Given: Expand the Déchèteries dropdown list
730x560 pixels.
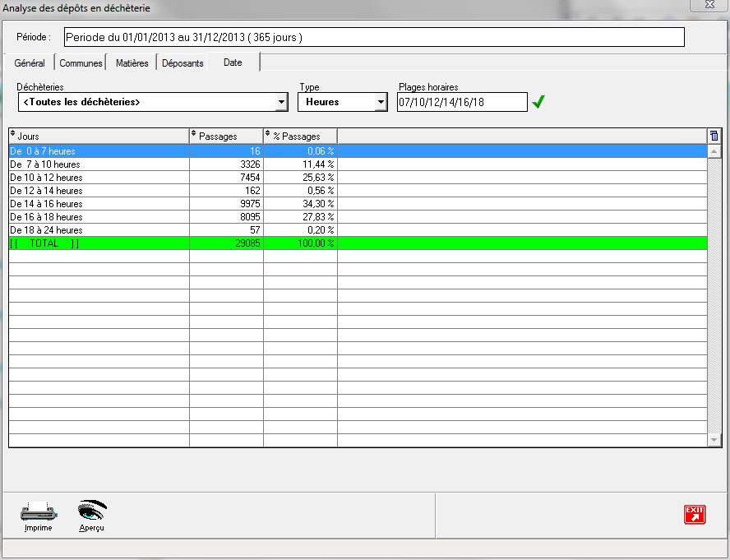Looking at the screenshot, I should coord(281,102).
